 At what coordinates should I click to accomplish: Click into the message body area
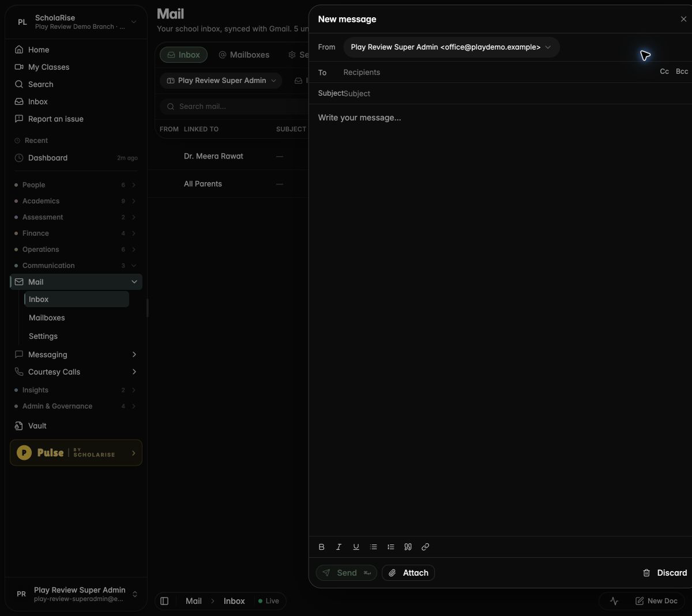(x=501, y=320)
